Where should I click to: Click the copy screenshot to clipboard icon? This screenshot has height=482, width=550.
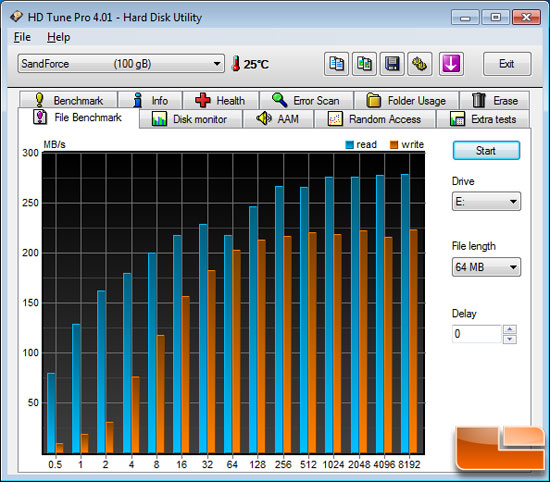click(x=364, y=64)
